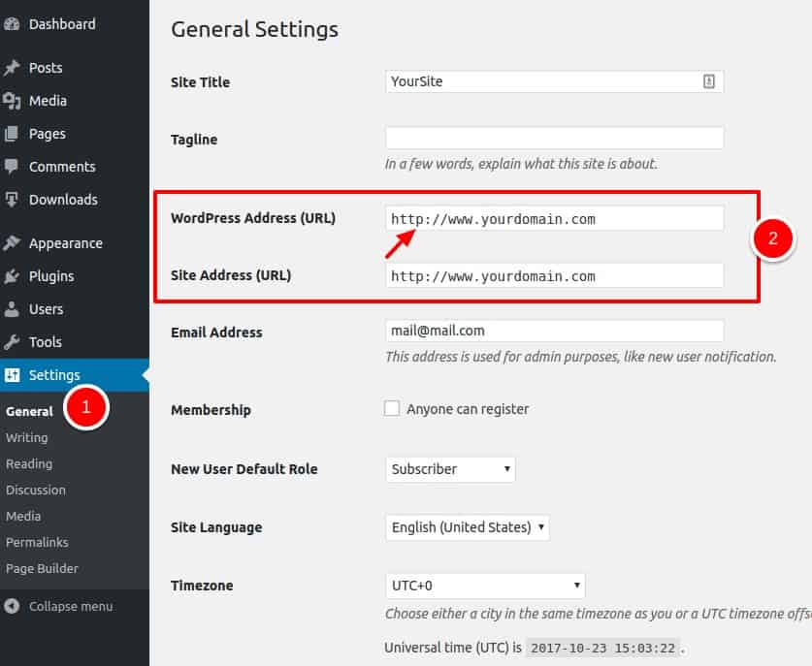Click the Anyone can register label

coord(468,409)
